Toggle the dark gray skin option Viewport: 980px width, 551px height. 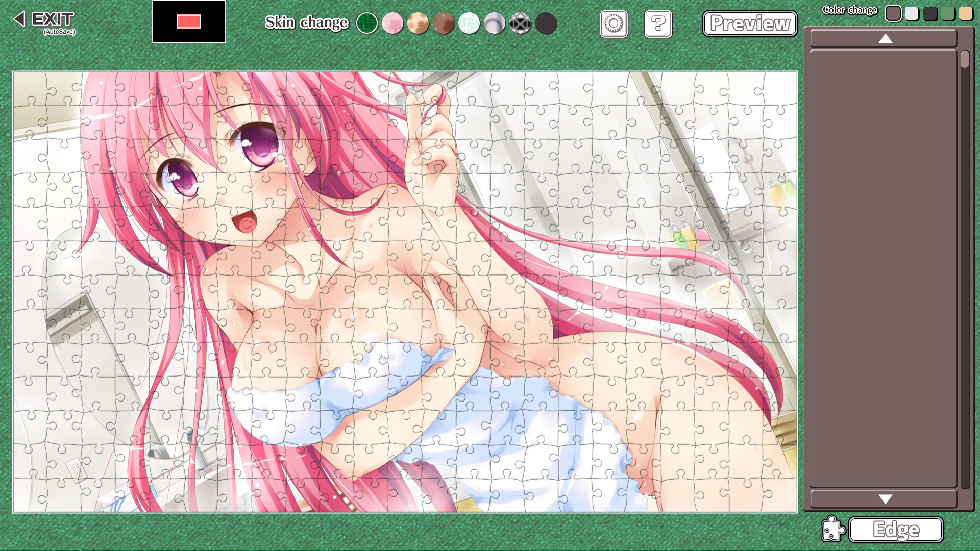pos(545,23)
